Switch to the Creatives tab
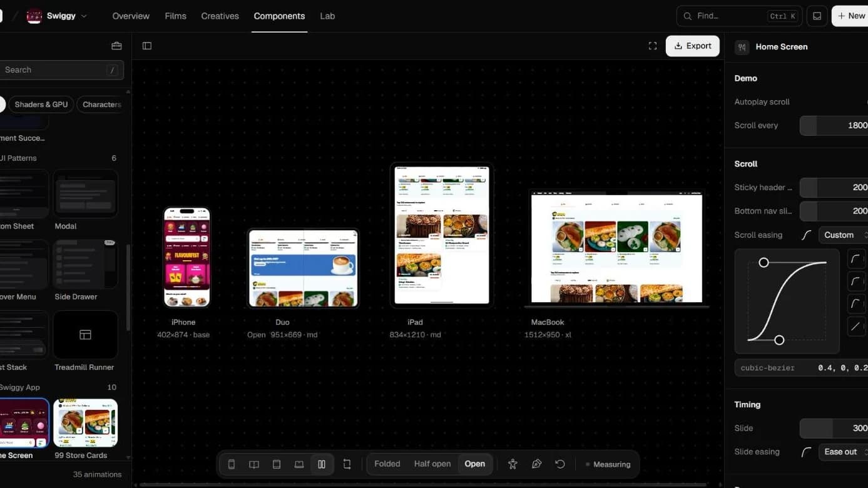The width and height of the screenshot is (868, 488). click(220, 16)
